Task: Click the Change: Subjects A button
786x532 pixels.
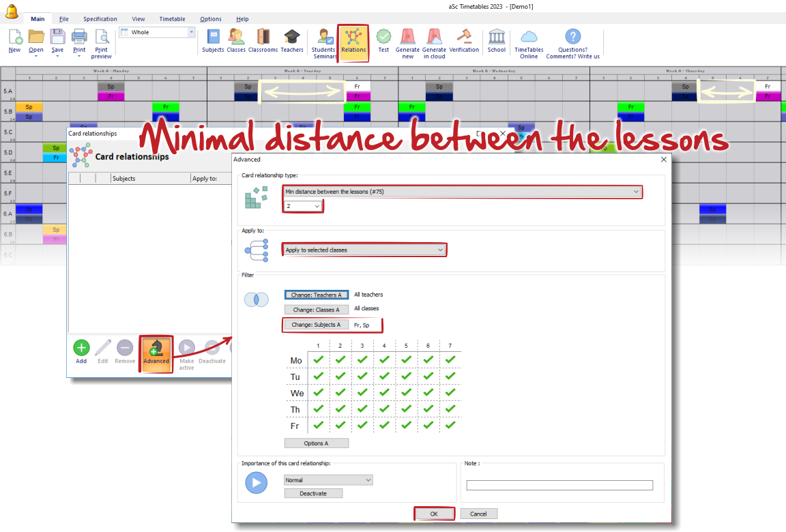Action: [x=317, y=325]
